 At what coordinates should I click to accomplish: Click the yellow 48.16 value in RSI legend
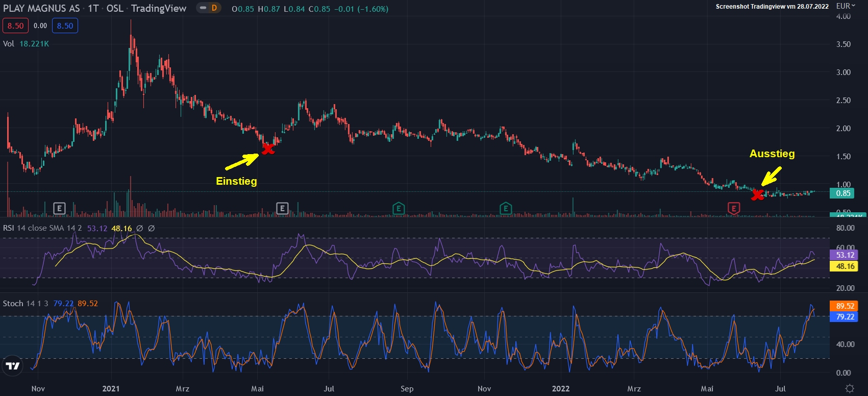(121, 228)
